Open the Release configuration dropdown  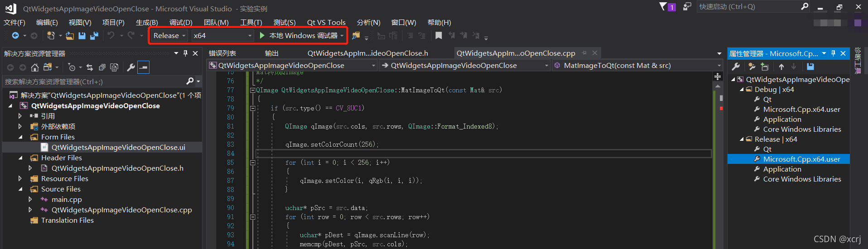coord(169,35)
